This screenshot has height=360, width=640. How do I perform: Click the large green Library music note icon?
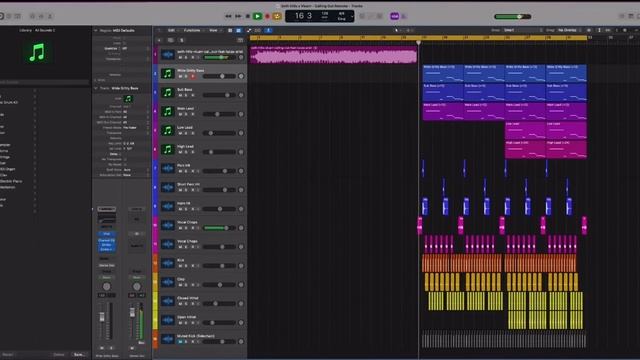[x=37, y=52]
